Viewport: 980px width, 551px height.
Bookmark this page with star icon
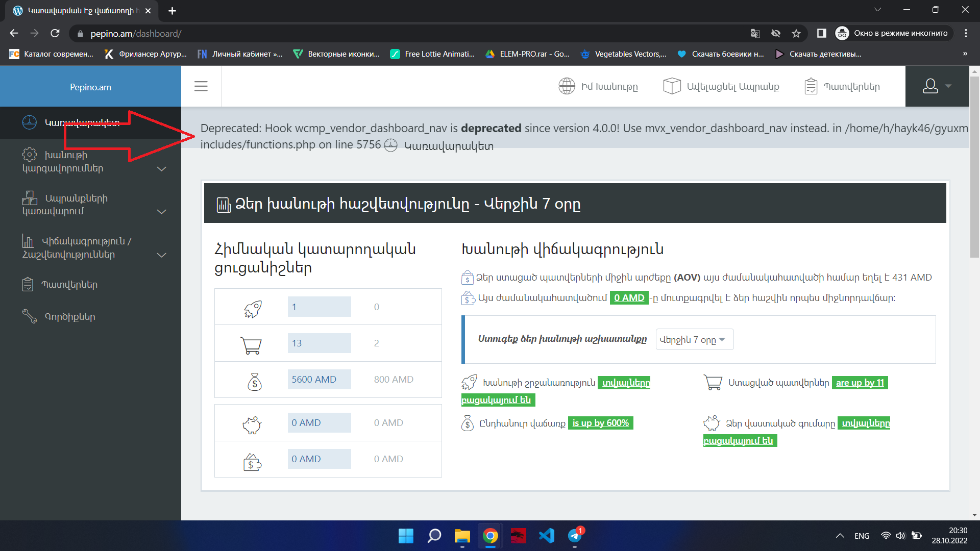pyautogui.click(x=796, y=34)
